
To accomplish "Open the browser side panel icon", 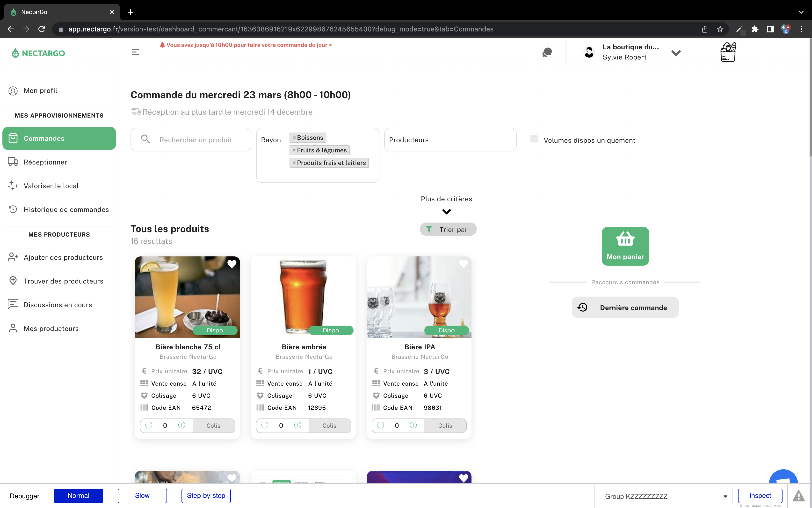I will (770, 29).
